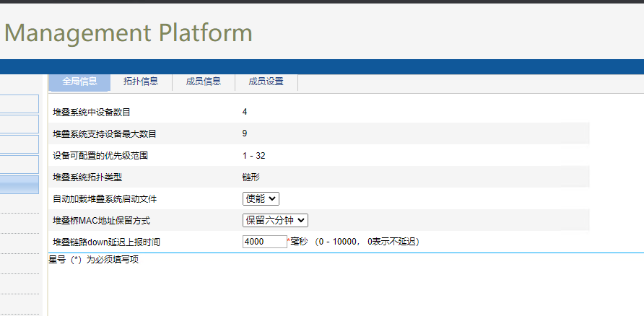This screenshot has width=644, height=316.
Task: Click the 自动加载堆叠系统启动文件 label
Action: (x=105, y=198)
